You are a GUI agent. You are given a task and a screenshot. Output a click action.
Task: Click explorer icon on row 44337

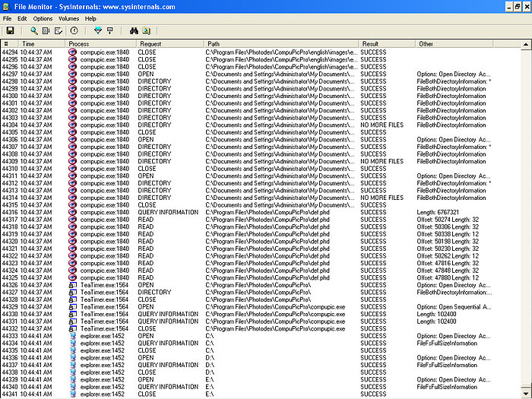[73, 365]
